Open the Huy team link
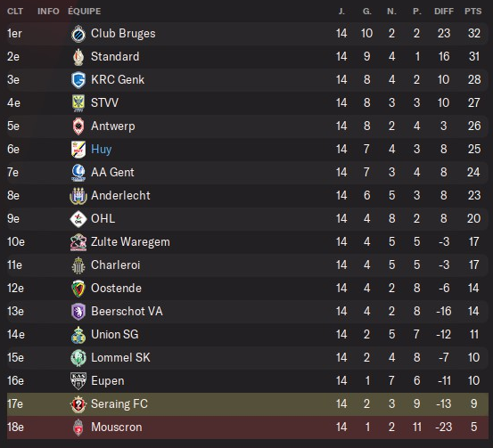The width and height of the screenshot is (493, 448). point(102,150)
